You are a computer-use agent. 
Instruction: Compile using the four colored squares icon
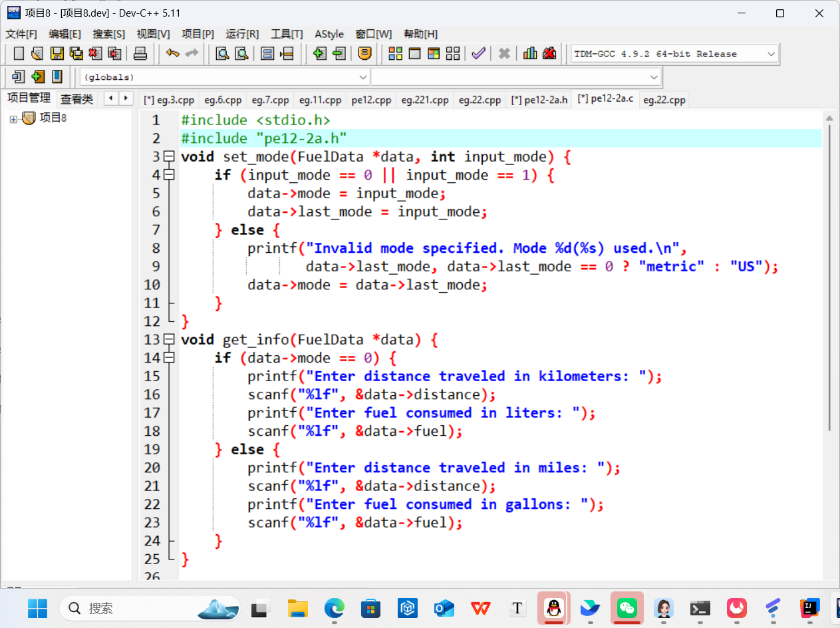[396, 54]
